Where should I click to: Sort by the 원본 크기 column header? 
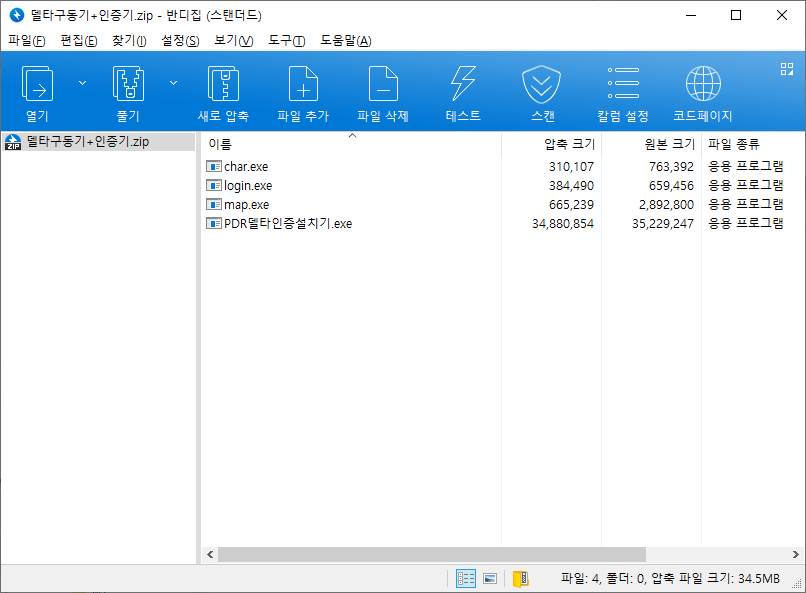(x=652, y=144)
